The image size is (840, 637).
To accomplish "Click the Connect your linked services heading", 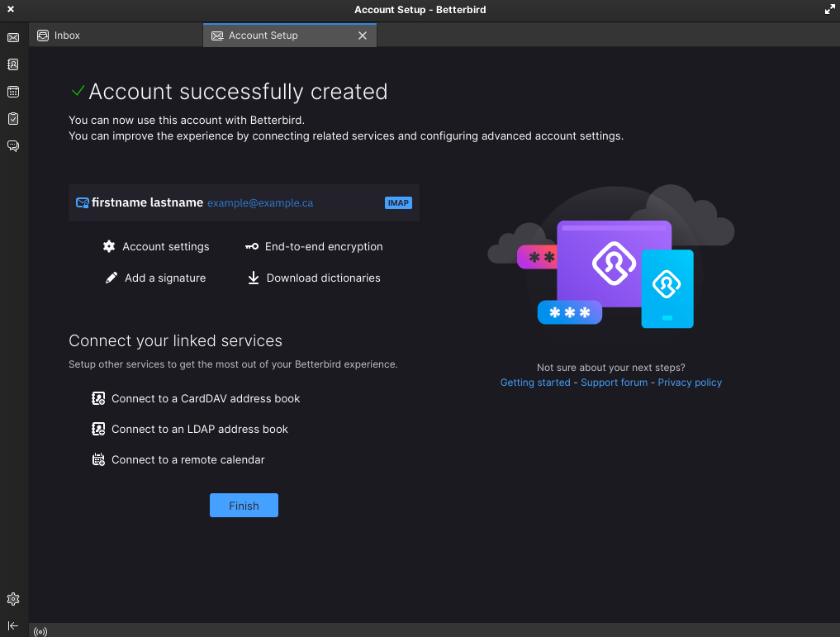I will coord(175,340).
